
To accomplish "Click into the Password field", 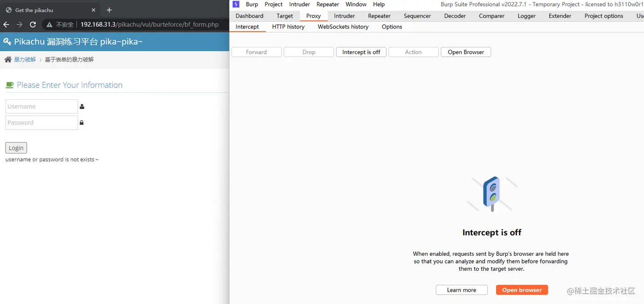I will point(42,123).
